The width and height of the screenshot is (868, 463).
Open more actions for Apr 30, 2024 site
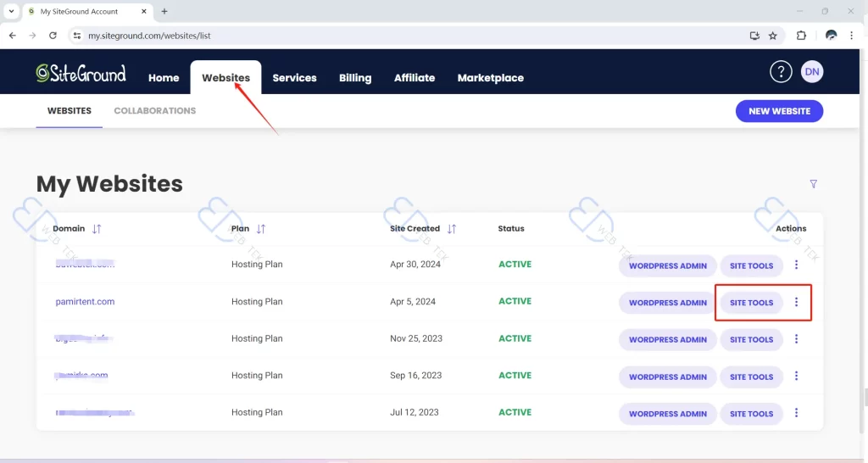(x=796, y=265)
